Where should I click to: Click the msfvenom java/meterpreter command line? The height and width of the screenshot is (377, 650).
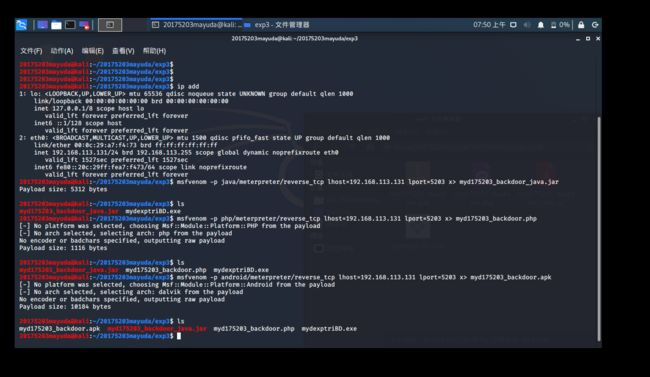tap(367, 182)
